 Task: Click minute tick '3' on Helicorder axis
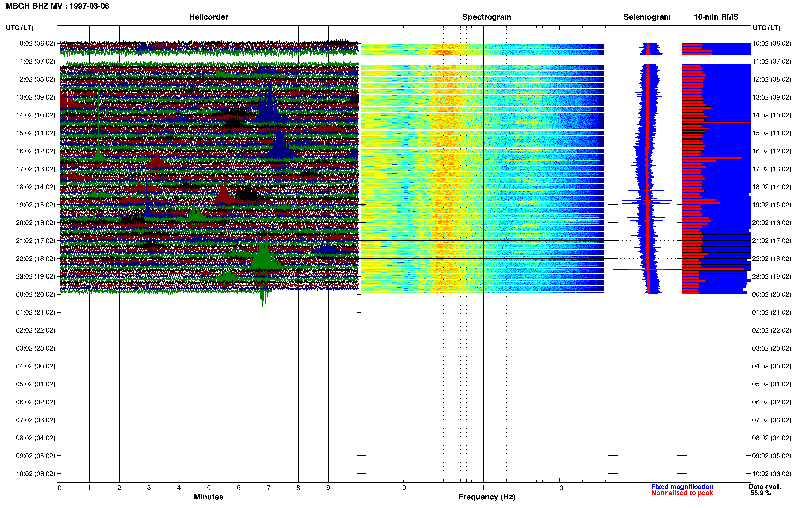[149, 487]
